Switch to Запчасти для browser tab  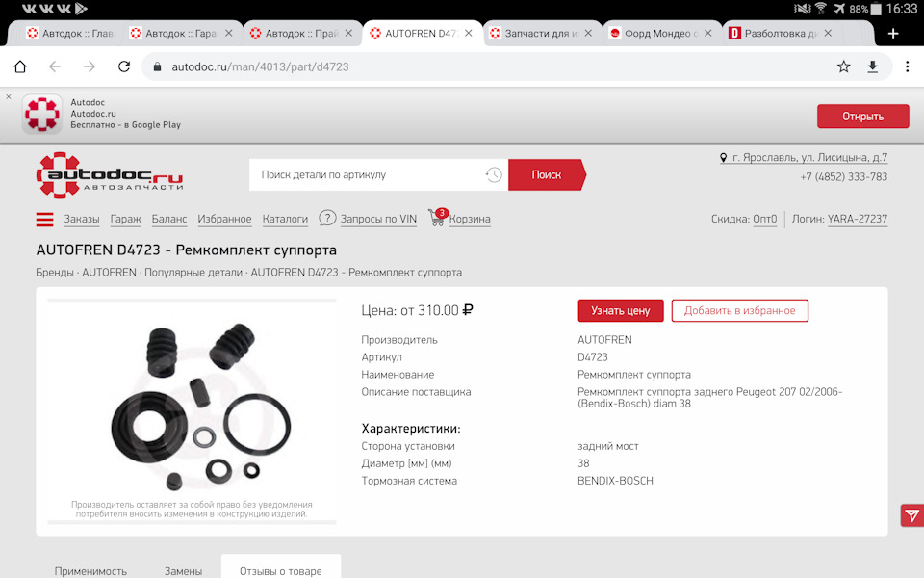534,34
